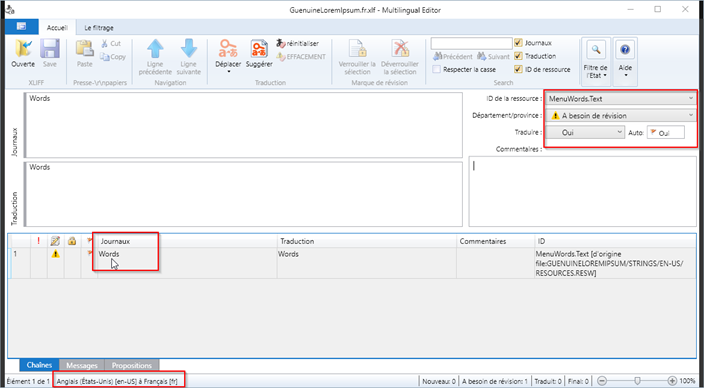Click the Journaux column header
Viewport: 704px width, 388px height.
(187, 241)
